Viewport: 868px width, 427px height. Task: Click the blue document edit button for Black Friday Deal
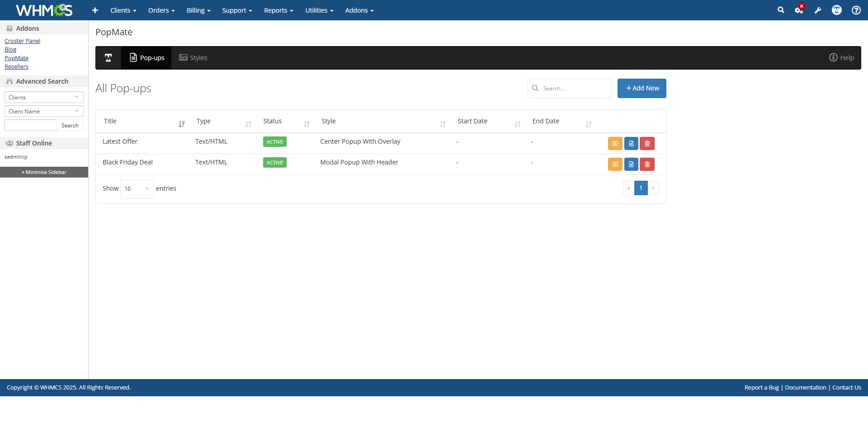(631, 164)
